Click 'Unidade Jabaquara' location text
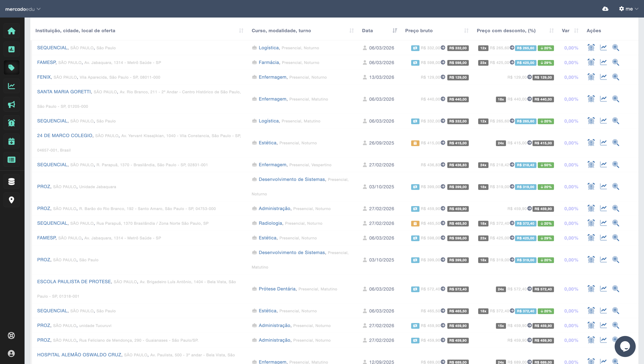Viewport: 644px width, 364px height. click(97, 187)
